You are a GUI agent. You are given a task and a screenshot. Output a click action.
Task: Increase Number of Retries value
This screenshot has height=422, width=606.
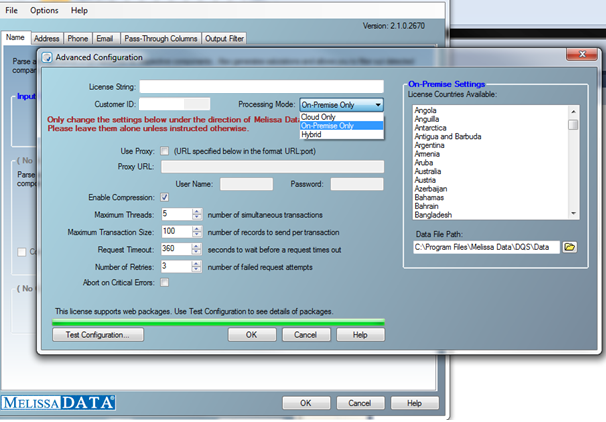(197, 264)
